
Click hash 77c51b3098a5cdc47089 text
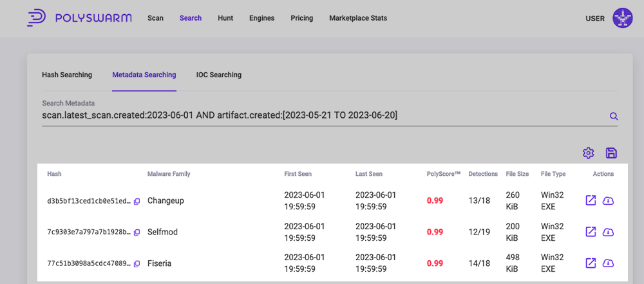point(89,263)
